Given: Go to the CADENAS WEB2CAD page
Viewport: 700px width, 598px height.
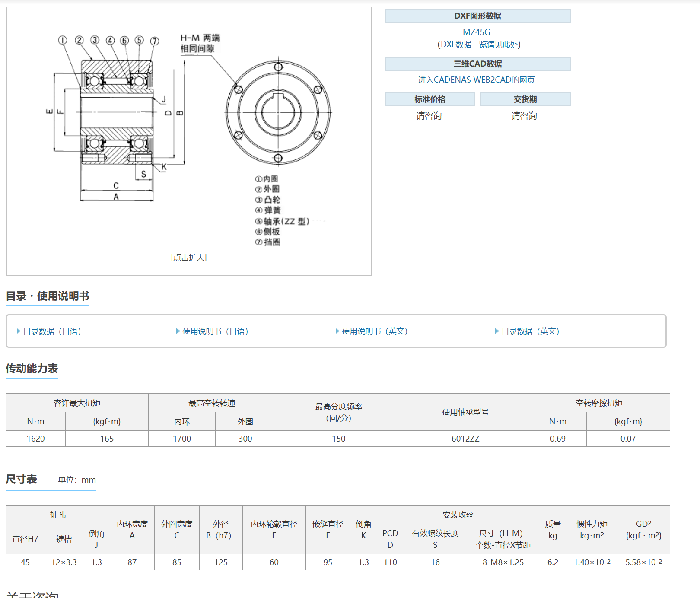Looking at the screenshot, I should tap(476, 80).
